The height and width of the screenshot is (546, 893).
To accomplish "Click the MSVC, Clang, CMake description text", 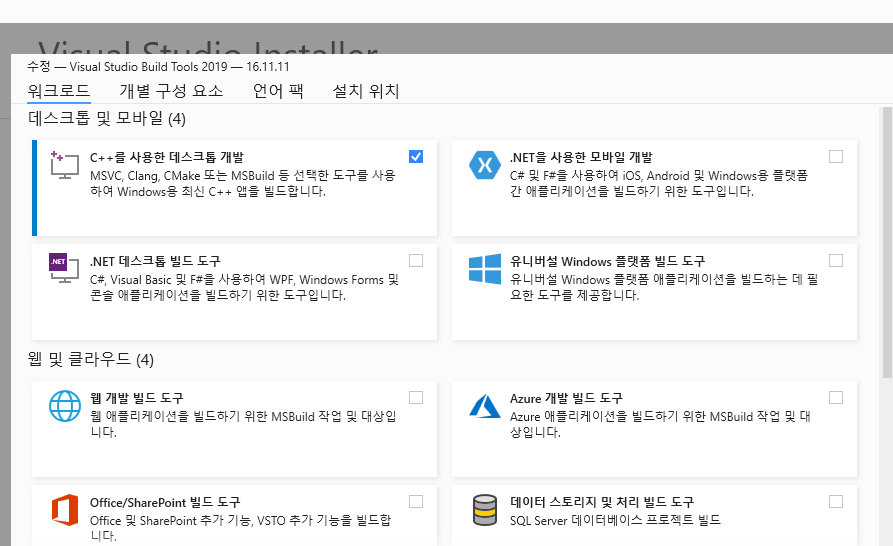I will [243, 183].
